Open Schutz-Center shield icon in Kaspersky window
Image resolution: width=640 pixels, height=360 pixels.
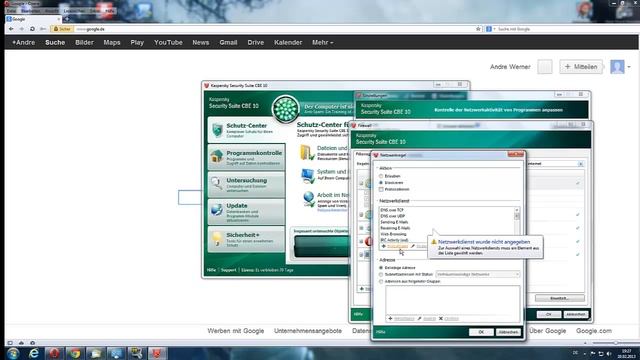click(x=218, y=130)
